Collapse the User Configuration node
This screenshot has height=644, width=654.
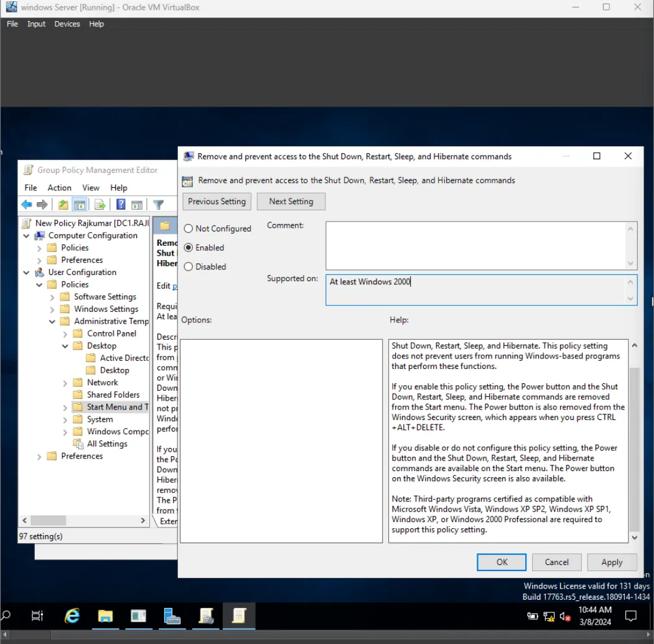click(x=26, y=273)
